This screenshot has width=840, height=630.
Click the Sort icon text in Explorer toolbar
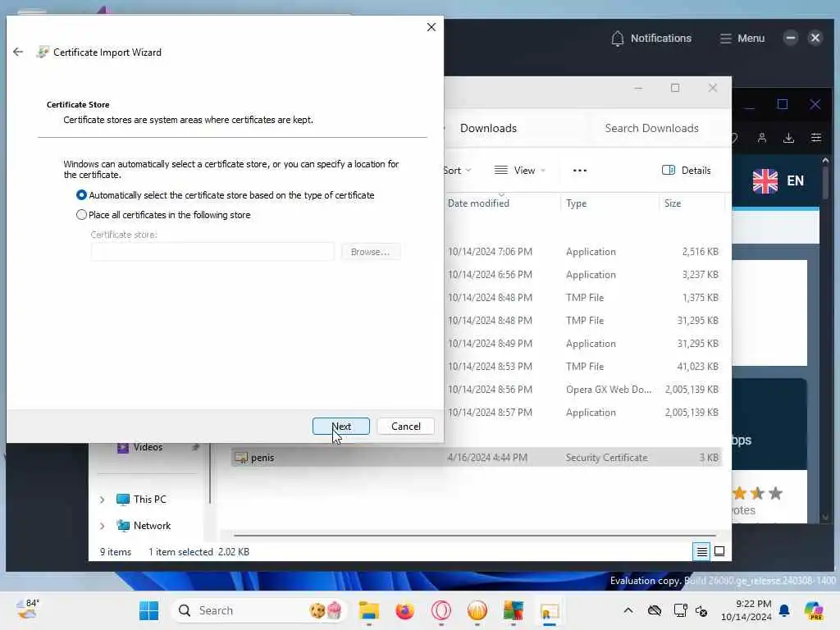[452, 171]
